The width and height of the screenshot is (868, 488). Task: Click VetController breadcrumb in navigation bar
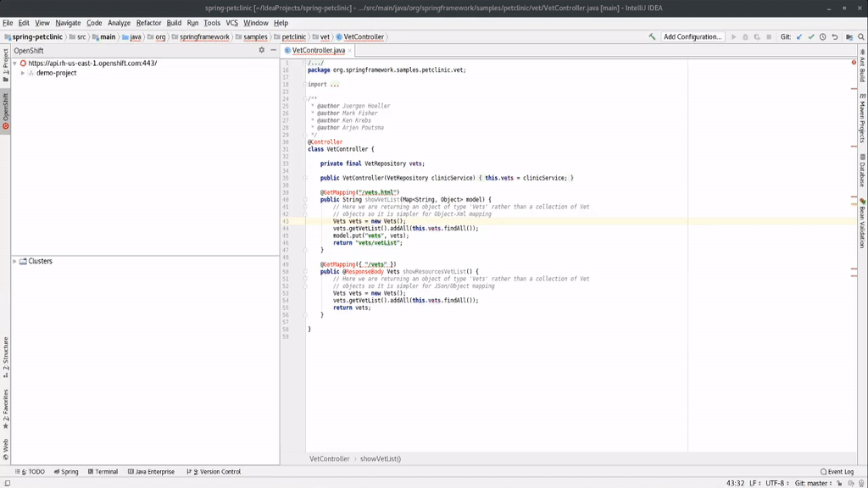pos(359,36)
